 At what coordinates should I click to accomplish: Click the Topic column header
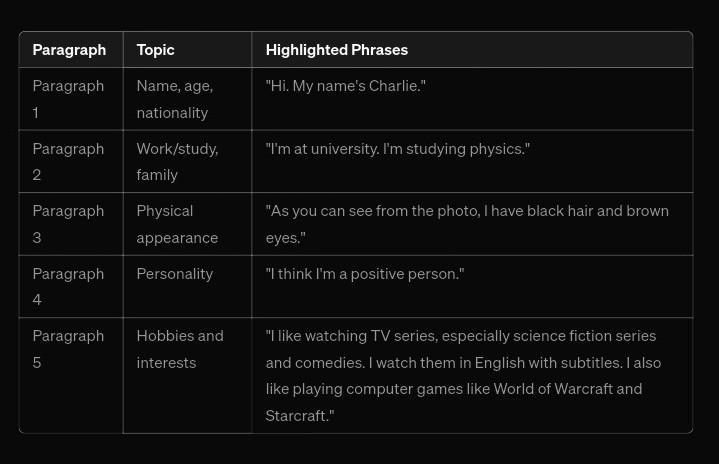[155, 50]
